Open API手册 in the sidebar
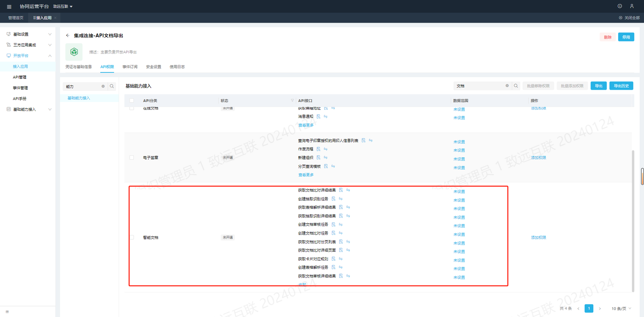 [20, 99]
